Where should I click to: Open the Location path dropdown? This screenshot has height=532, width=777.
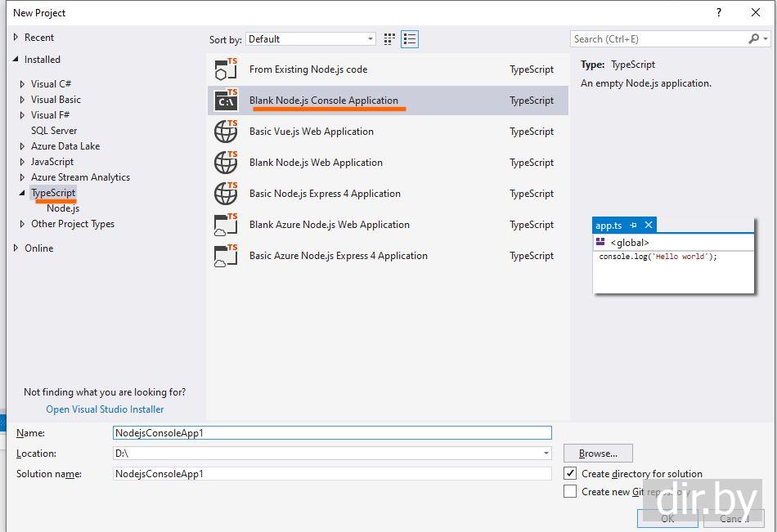pyautogui.click(x=546, y=453)
